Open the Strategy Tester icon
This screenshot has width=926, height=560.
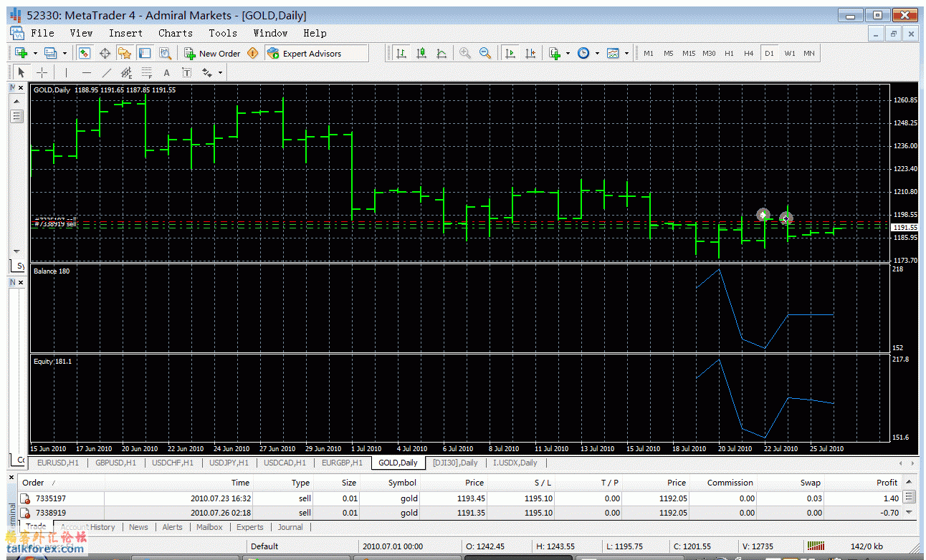coord(165,53)
